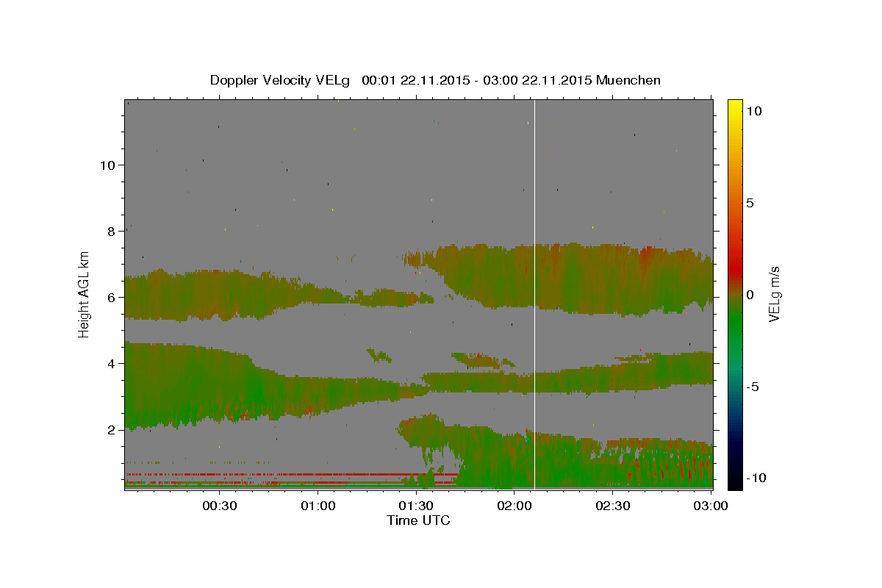Image resolution: width=882 pixels, height=588 pixels.
Task: Click the height tick label 2
Action: click(112, 429)
